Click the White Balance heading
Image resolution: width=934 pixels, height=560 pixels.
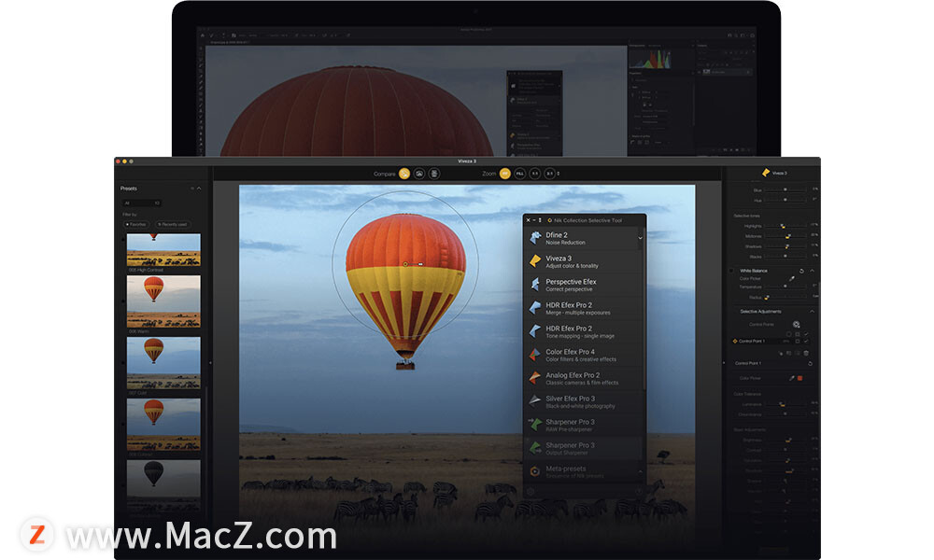click(x=754, y=271)
